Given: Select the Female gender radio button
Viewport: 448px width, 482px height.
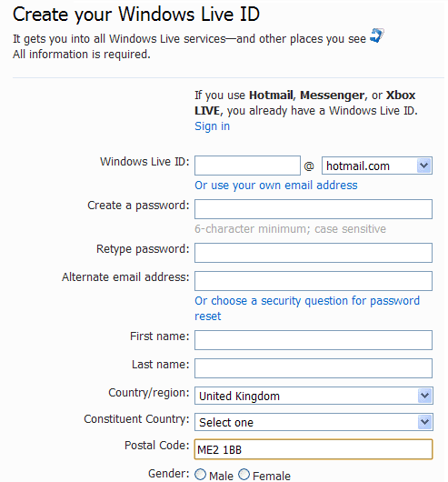Looking at the screenshot, I should pos(244,474).
